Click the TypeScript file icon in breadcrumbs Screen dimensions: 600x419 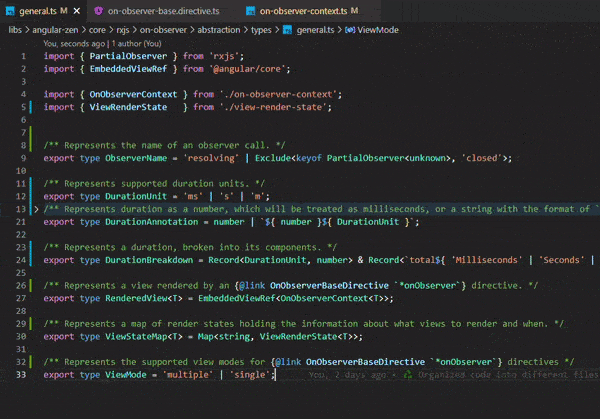point(287,30)
